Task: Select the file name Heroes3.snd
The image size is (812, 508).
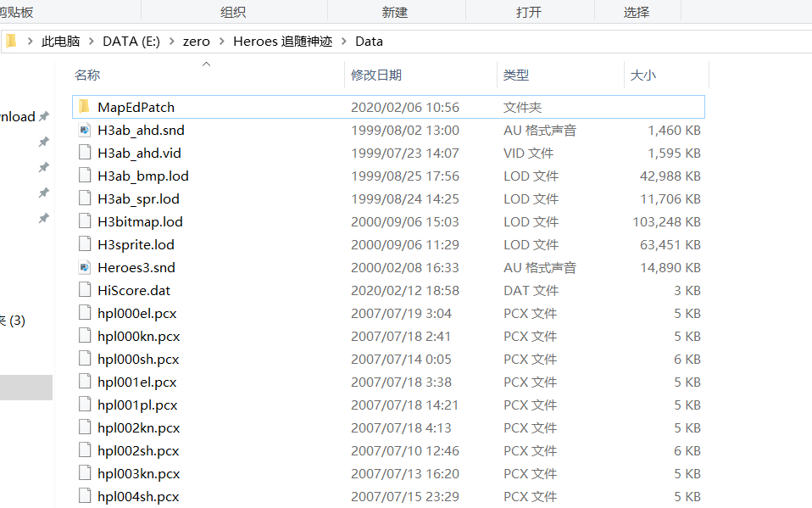Action: point(136,267)
